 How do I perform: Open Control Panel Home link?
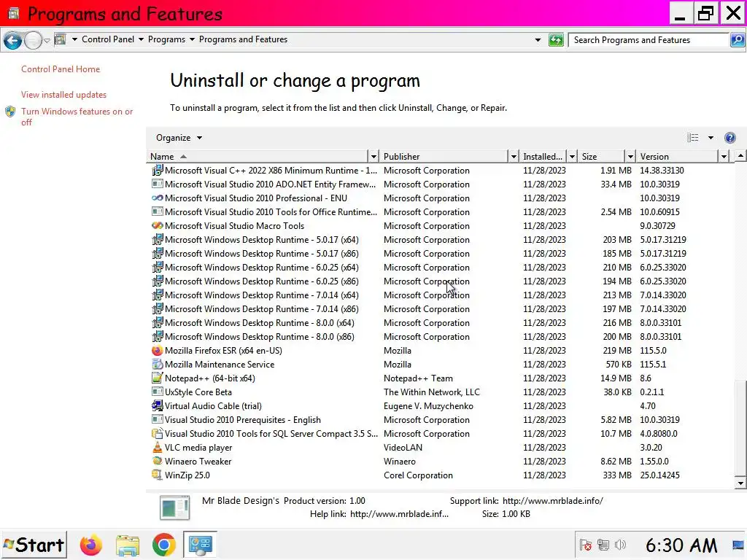coord(61,69)
